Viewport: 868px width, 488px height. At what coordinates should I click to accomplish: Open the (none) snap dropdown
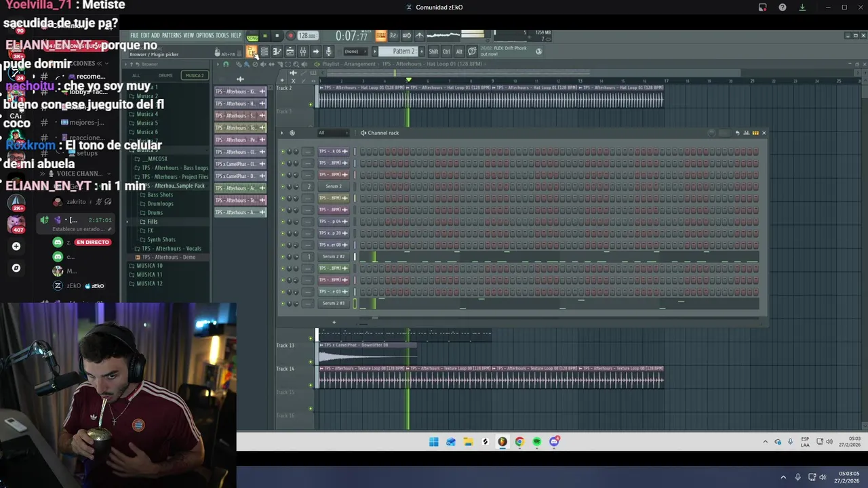coord(355,52)
